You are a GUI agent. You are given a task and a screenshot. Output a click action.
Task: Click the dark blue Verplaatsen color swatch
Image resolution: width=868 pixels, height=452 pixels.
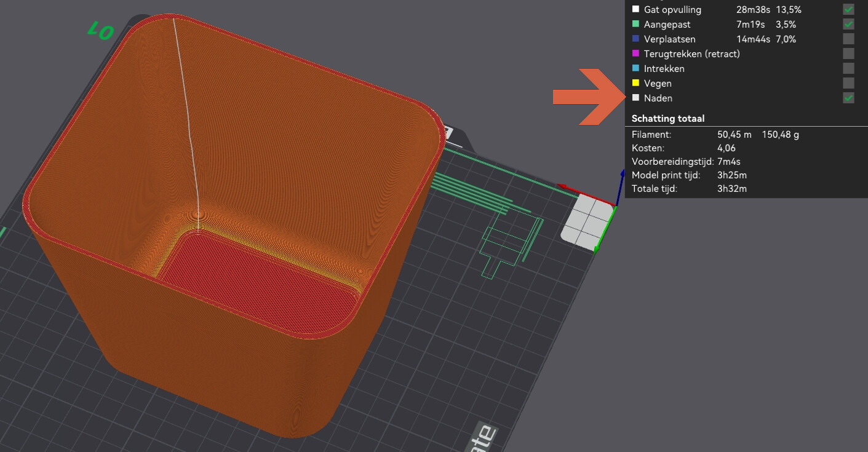pyautogui.click(x=635, y=39)
